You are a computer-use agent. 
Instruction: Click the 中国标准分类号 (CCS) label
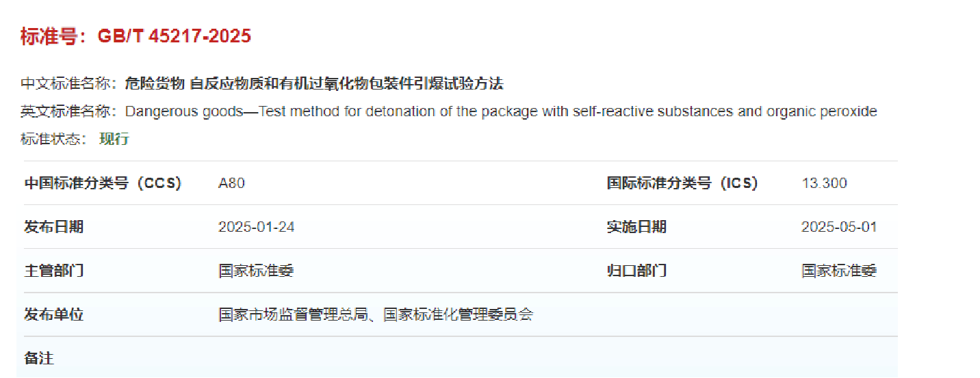pyautogui.click(x=103, y=183)
